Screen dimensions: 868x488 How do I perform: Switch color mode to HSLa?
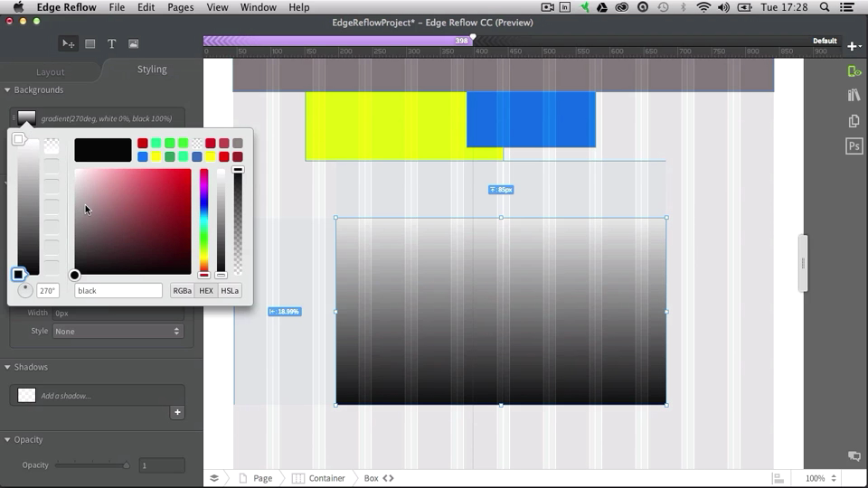pyautogui.click(x=230, y=290)
